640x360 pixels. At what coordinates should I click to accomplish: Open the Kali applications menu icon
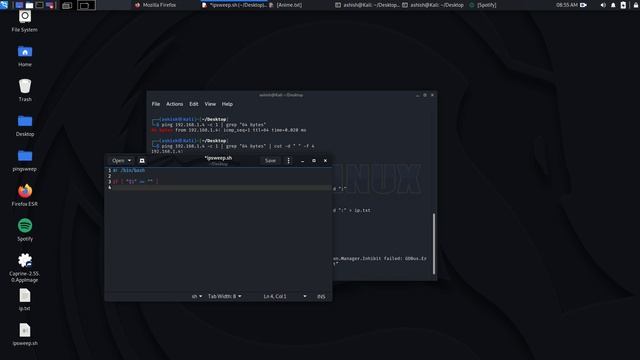(x=4, y=5)
